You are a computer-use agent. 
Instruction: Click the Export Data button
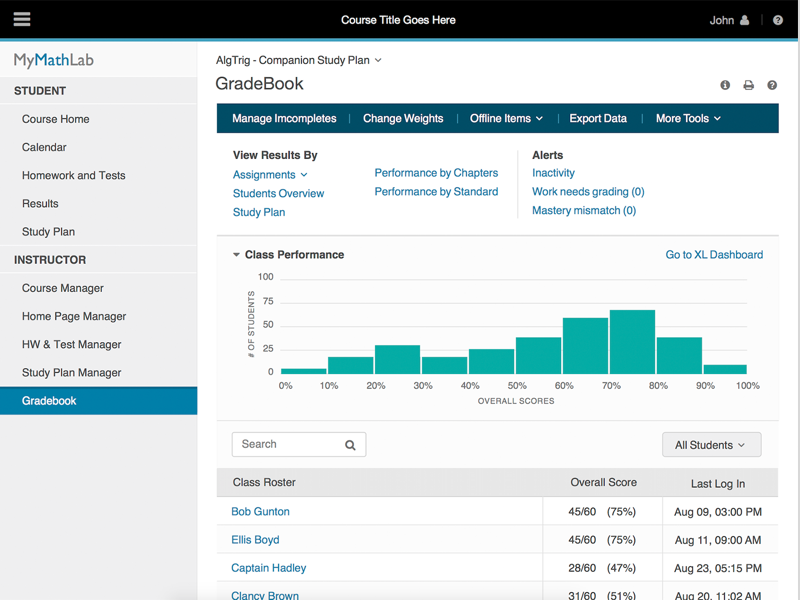598,118
